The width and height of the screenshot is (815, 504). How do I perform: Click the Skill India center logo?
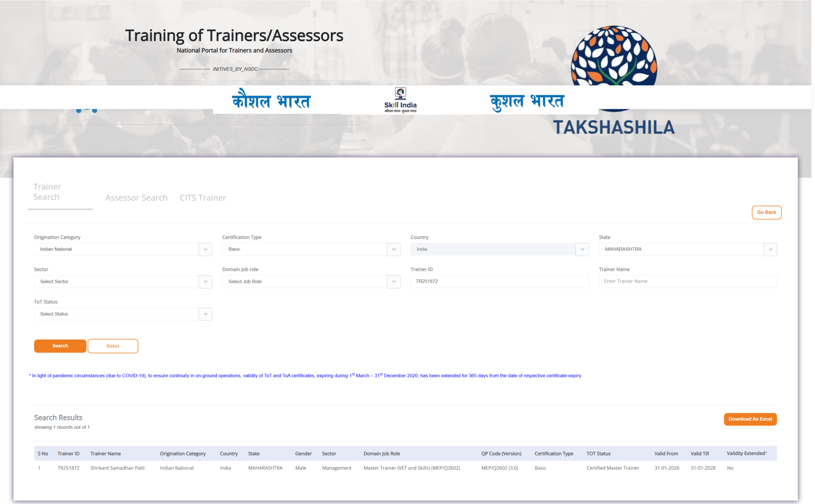(x=400, y=100)
